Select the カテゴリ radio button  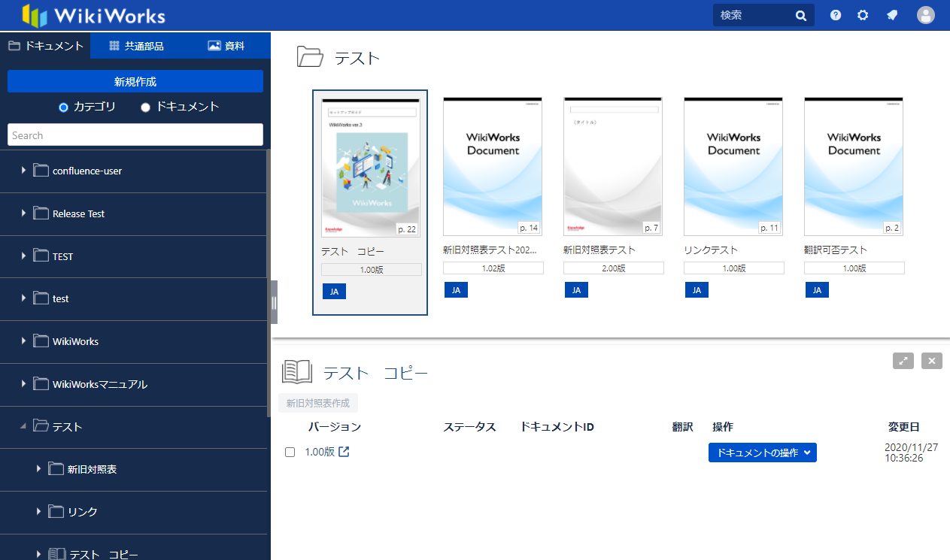click(x=64, y=107)
